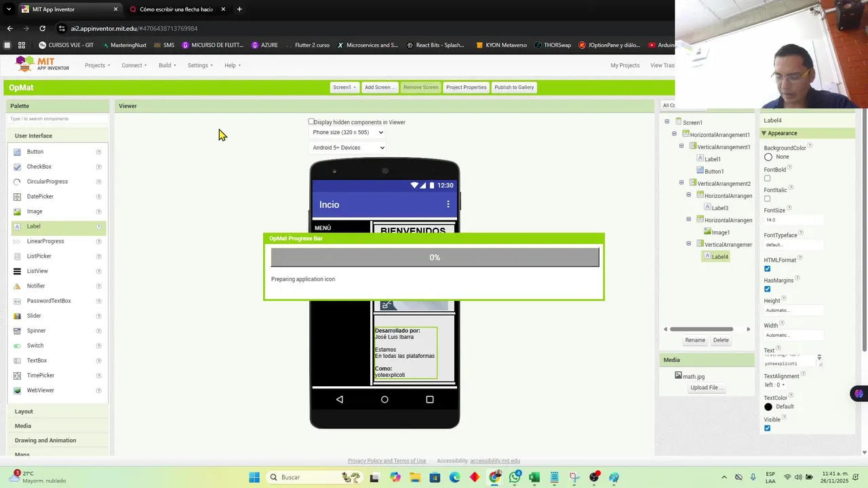Select the ListView palette icon

(x=18, y=271)
